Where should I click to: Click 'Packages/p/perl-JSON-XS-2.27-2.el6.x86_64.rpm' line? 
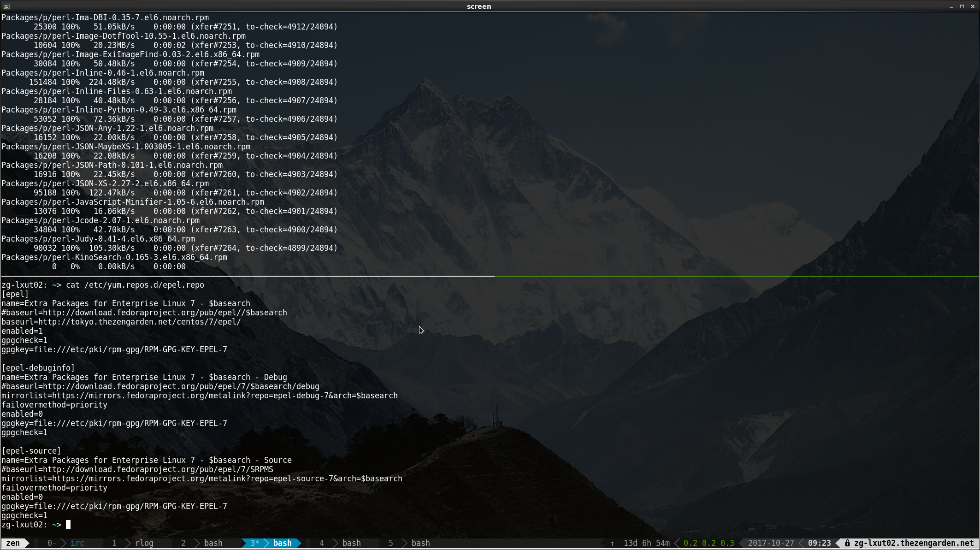[105, 183]
